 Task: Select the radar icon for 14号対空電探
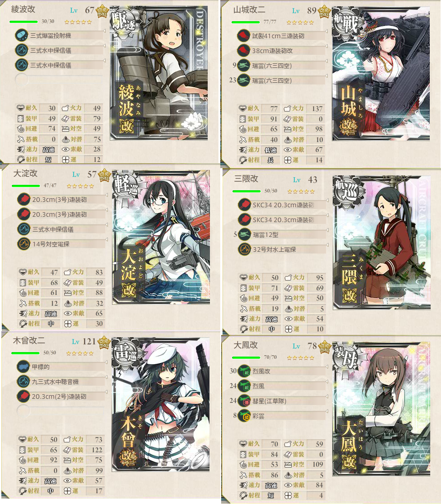24,244
